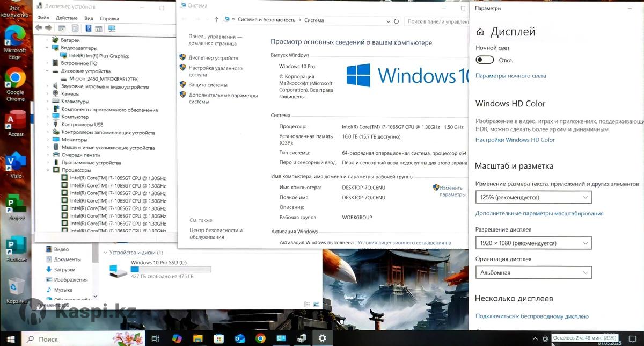Switch to Chrome on the taskbar
The height and width of the screenshot is (346, 644).
click(260, 338)
